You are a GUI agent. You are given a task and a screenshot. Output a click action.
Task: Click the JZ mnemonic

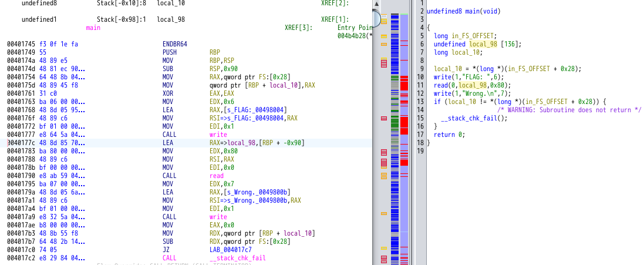(x=166, y=249)
